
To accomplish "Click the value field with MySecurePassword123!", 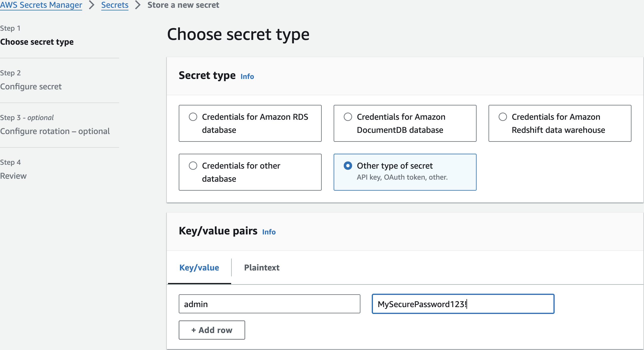I will (463, 304).
